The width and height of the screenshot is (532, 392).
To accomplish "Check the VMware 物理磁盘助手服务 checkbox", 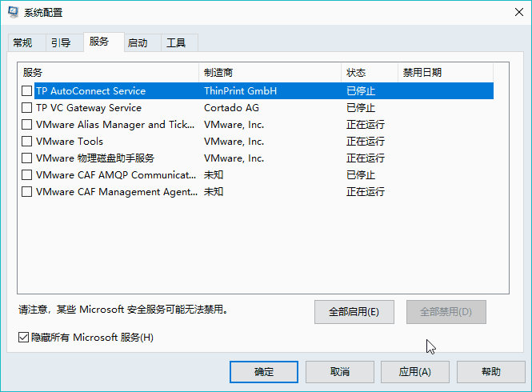I will [x=27, y=158].
